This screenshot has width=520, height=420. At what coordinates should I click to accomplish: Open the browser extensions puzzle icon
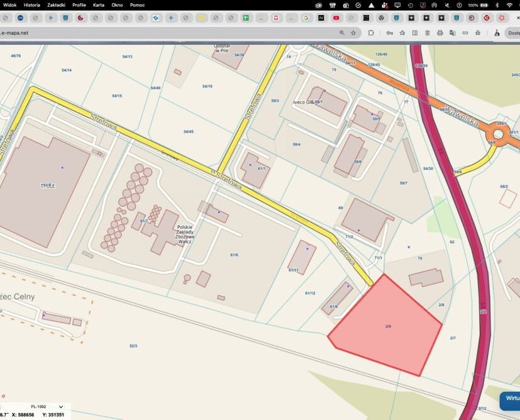pyautogui.click(x=371, y=33)
